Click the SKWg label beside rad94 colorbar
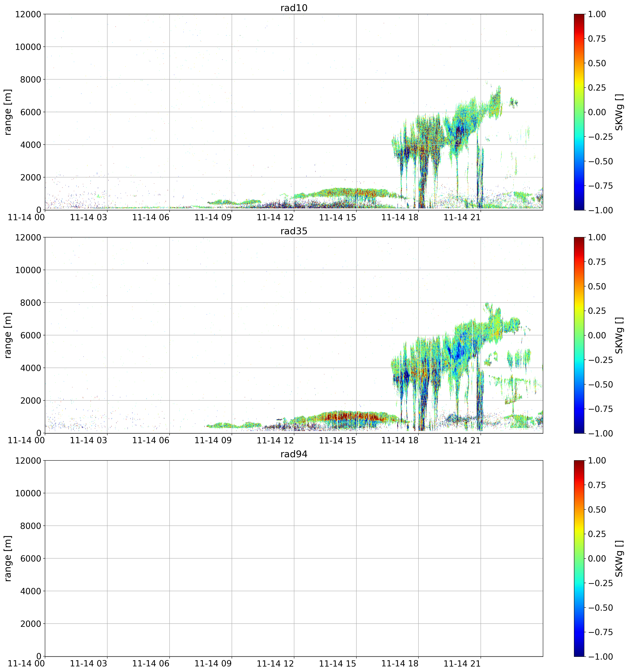Screen dimensions: 628x672 click(x=619, y=558)
